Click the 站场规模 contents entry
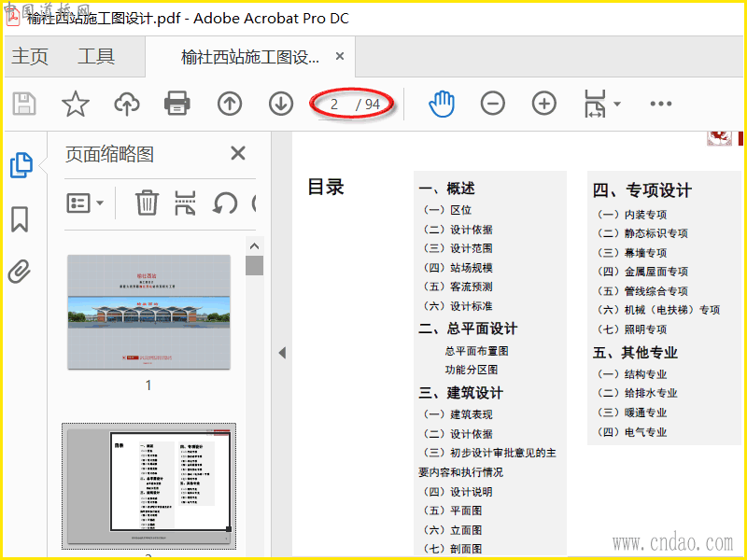Image resolution: width=747 pixels, height=560 pixels. point(458,268)
